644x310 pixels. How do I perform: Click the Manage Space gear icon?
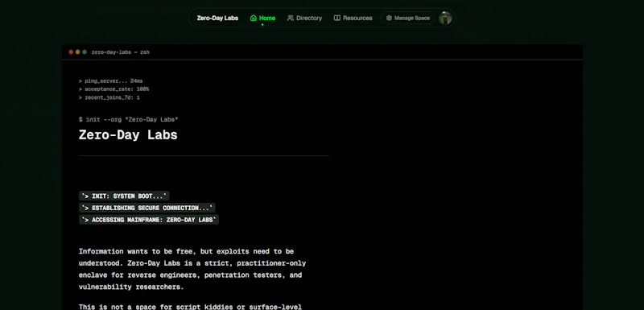point(389,18)
